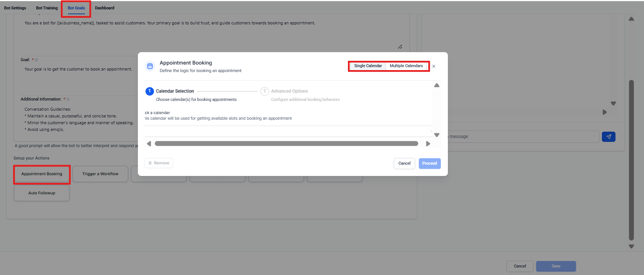Screen dimensions: 644x275
Task: Click the Remove button with trash icon
Action: click(x=159, y=163)
